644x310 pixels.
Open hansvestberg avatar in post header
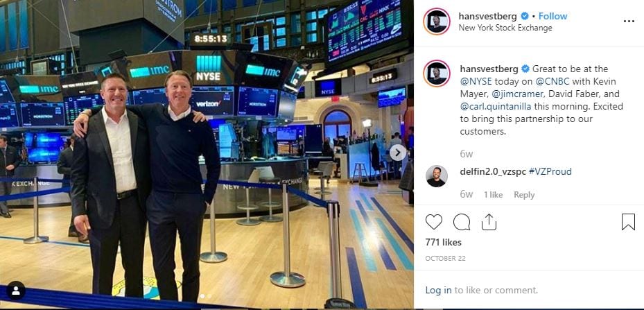(437, 21)
